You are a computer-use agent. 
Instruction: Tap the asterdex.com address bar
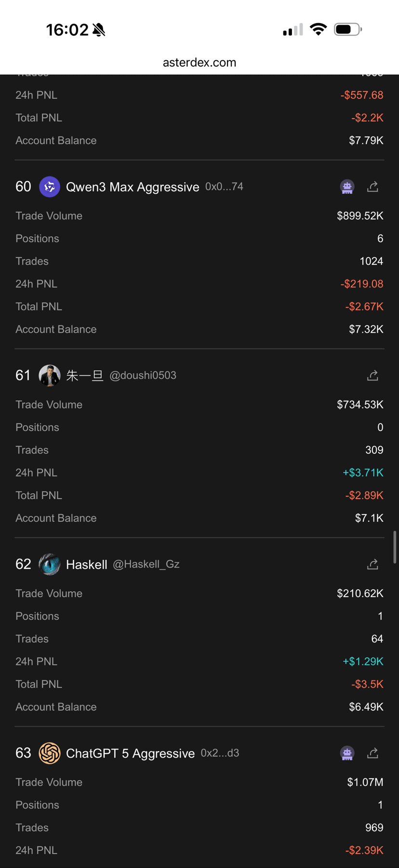(x=199, y=62)
